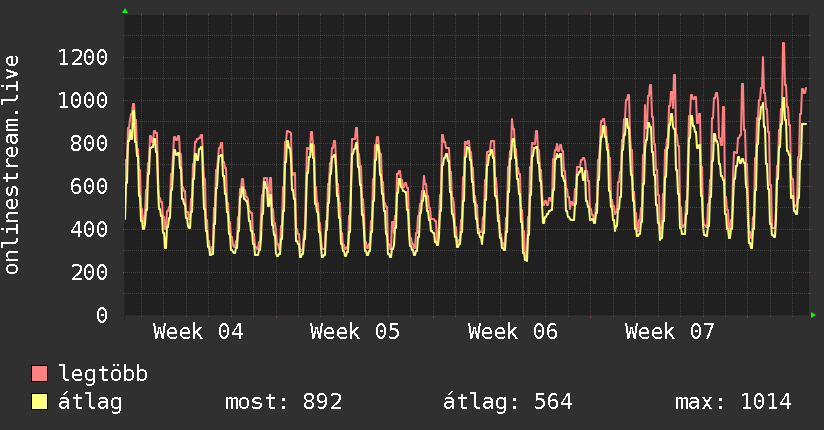Click the Week 04 x-axis label

pos(198,332)
